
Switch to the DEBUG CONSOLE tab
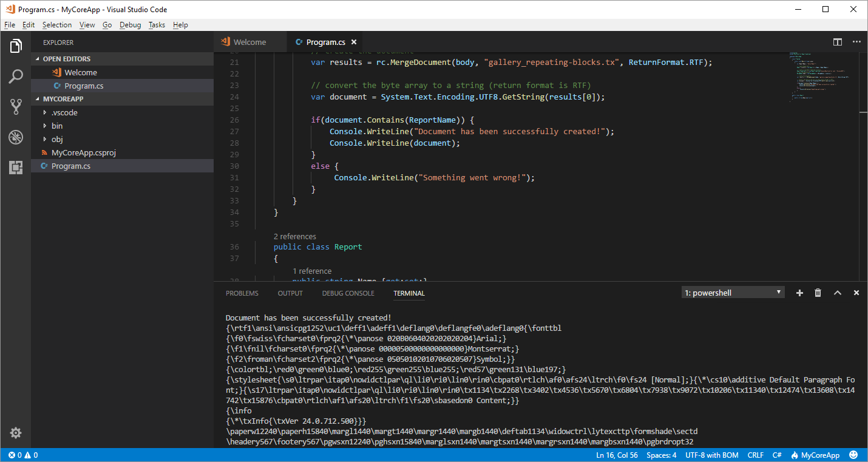pyautogui.click(x=348, y=293)
